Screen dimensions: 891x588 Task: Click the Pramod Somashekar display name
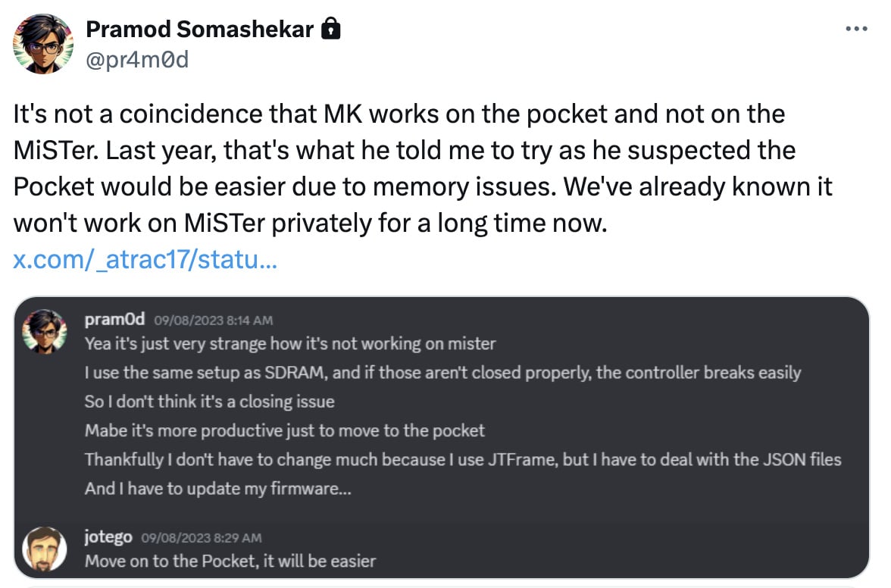click(199, 29)
